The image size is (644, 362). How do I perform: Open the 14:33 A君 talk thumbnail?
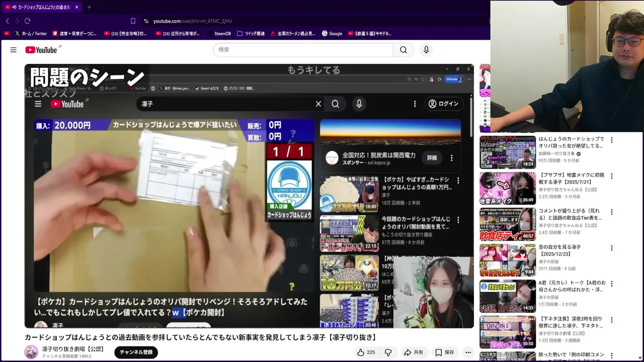tap(508, 296)
